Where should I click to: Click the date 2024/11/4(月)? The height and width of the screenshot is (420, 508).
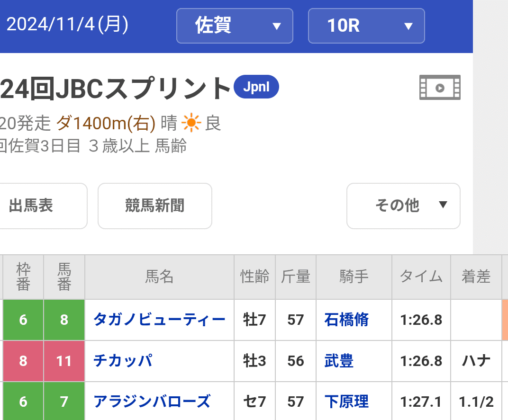tap(67, 25)
